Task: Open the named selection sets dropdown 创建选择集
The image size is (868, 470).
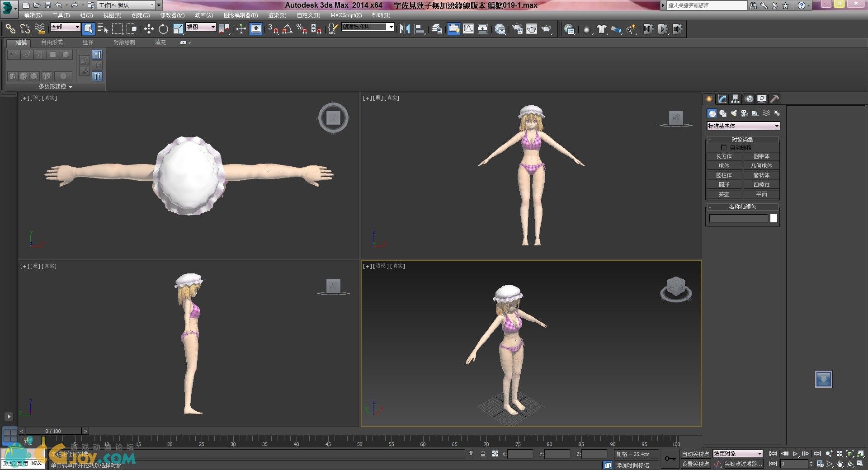Action: click(368, 27)
